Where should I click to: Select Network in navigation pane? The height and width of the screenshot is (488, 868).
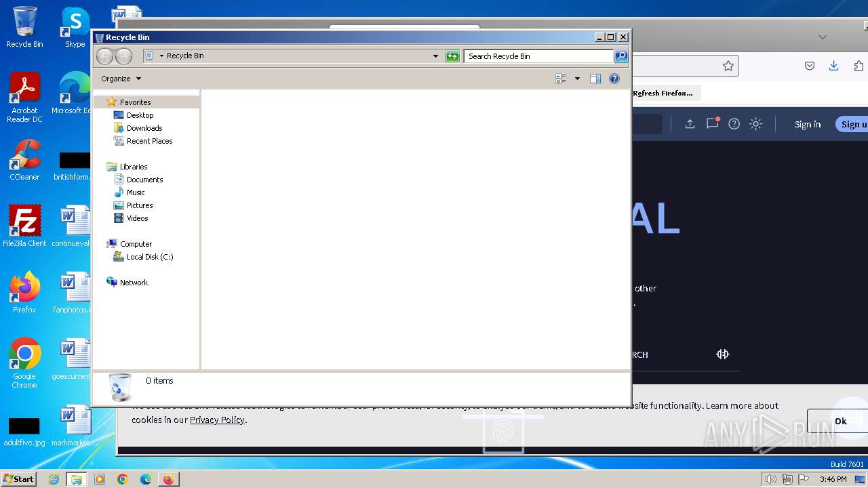pyautogui.click(x=134, y=283)
